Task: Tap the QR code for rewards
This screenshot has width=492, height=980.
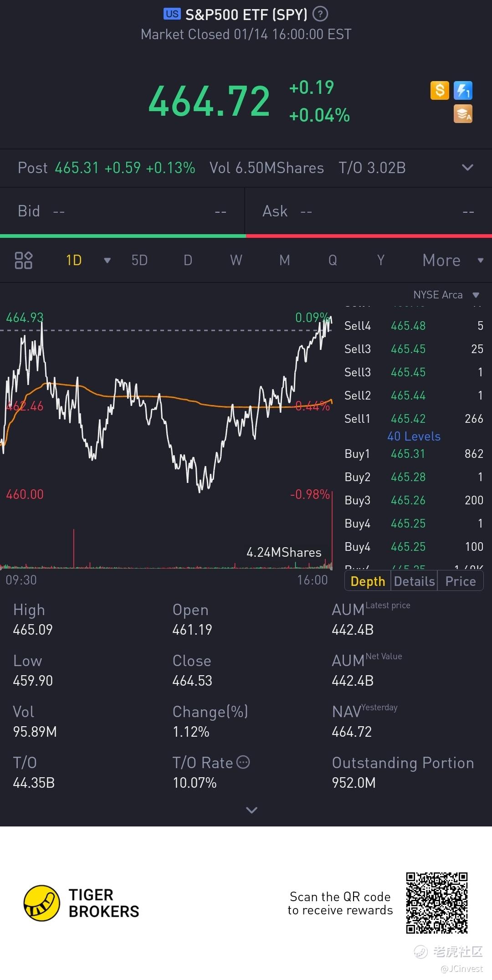Action: point(437,903)
